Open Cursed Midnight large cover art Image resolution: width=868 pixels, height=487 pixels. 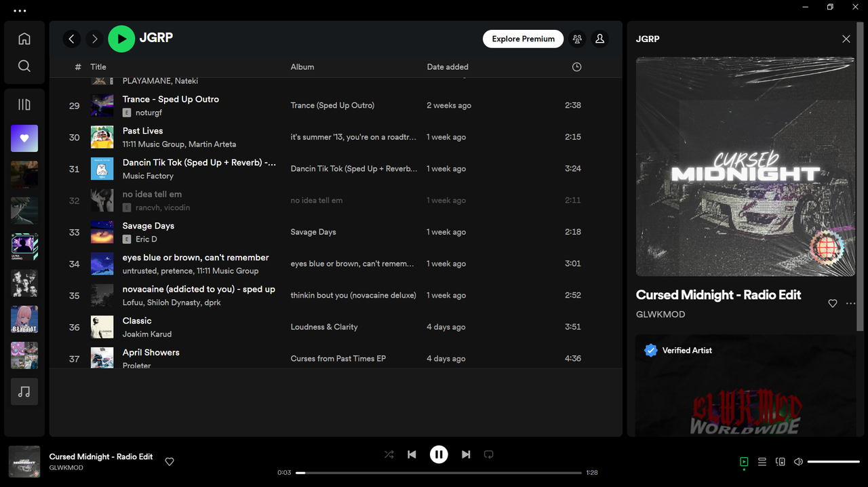tap(745, 166)
